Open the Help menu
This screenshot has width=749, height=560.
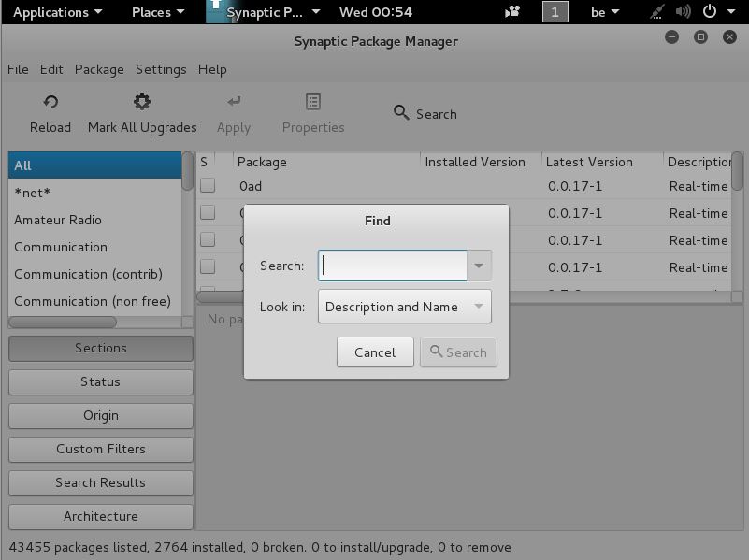[212, 69]
